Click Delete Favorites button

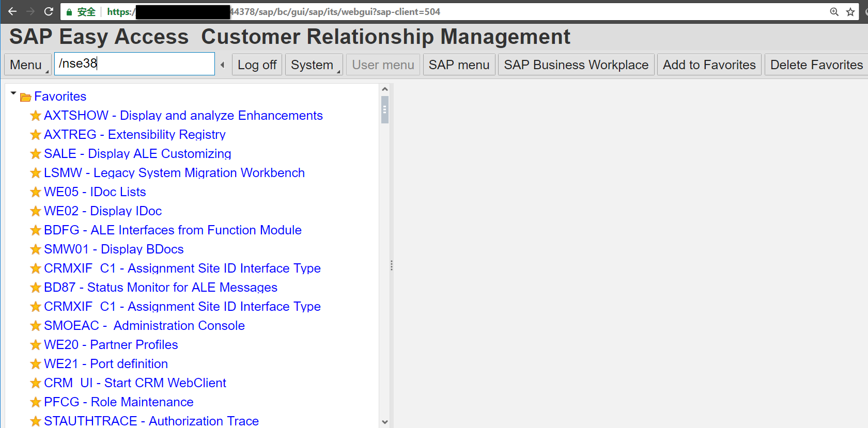point(816,65)
